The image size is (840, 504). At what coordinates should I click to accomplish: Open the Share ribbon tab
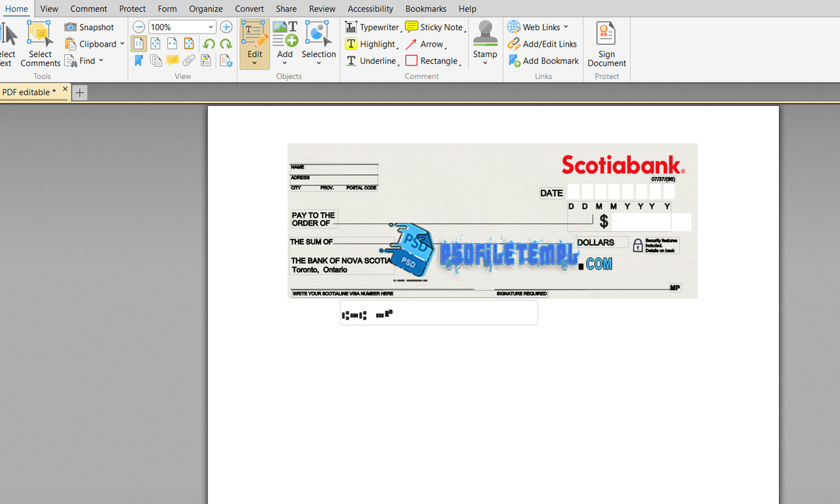click(286, 9)
